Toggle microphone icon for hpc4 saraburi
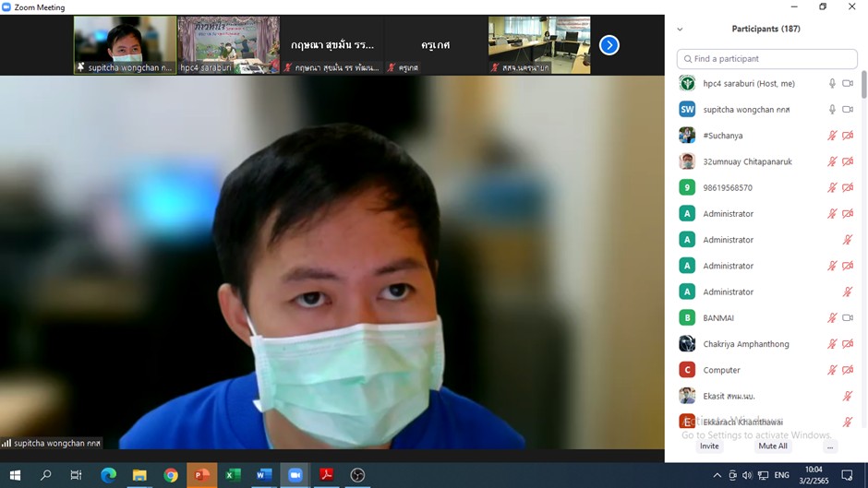The image size is (868, 488). (x=832, y=84)
